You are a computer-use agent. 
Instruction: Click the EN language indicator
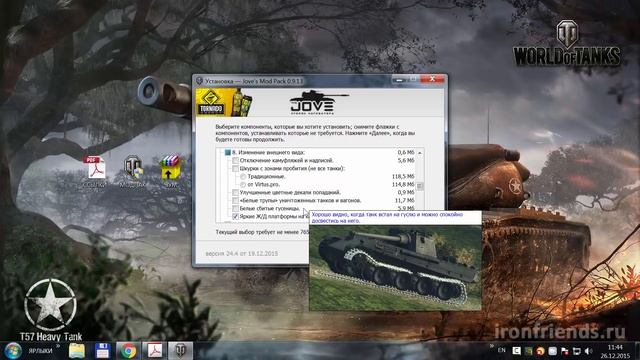502,350
